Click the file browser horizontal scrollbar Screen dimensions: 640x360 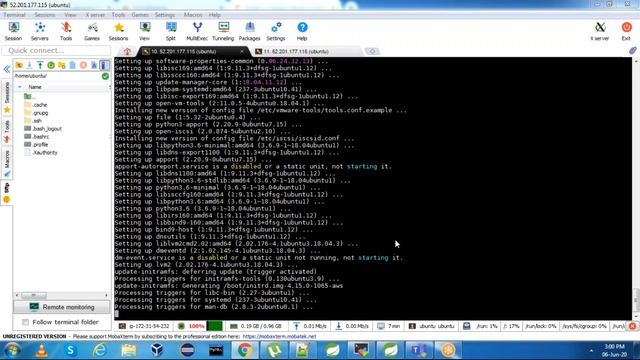click(33, 295)
